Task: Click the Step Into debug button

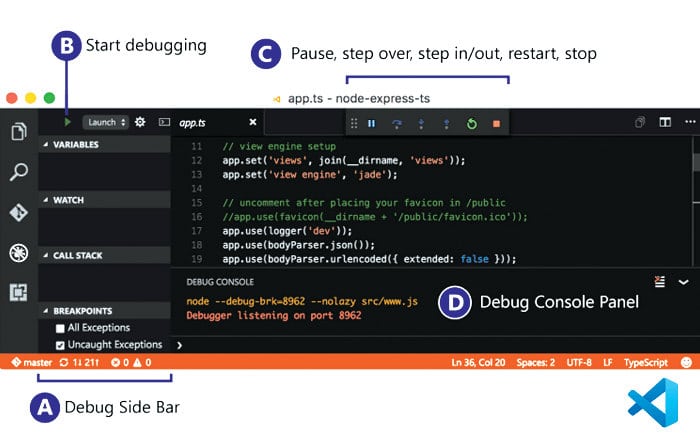Action: (x=421, y=124)
